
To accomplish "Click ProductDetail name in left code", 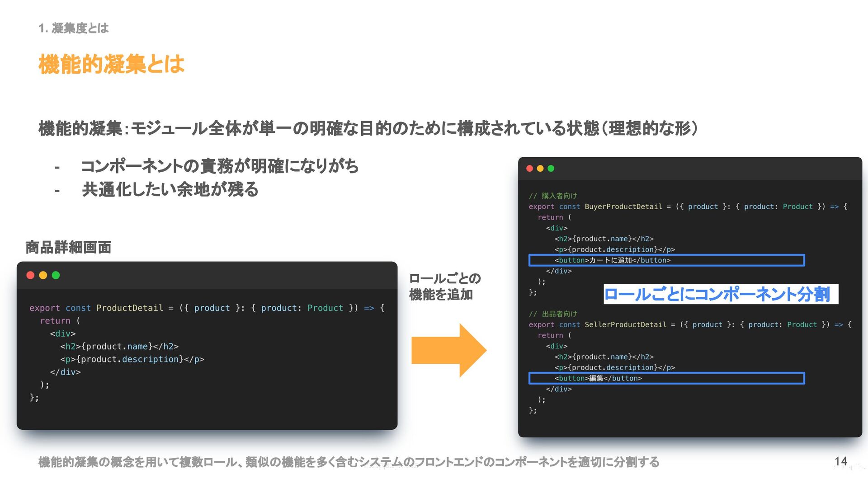I will [129, 308].
